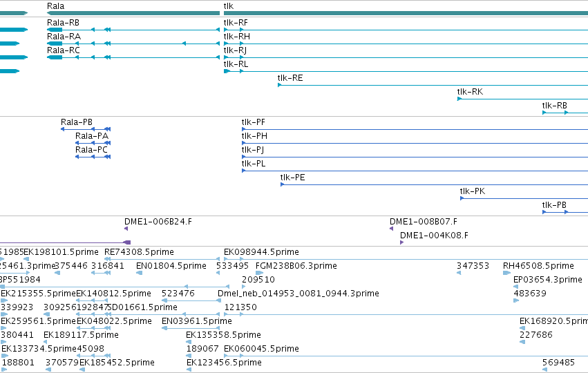Click the feature labeled 209510
This screenshot has height=373, width=588.
point(244,287)
